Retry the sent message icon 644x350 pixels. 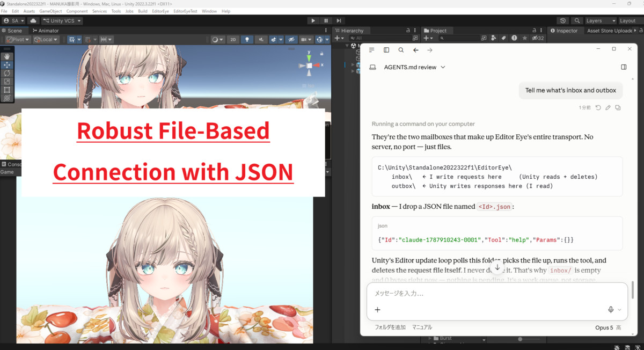(x=598, y=107)
